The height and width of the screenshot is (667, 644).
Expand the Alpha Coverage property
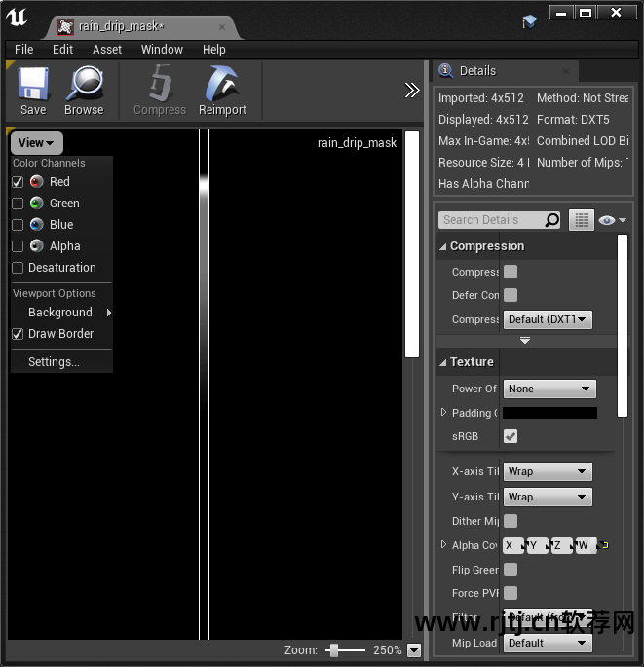pyautogui.click(x=443, y=545)
